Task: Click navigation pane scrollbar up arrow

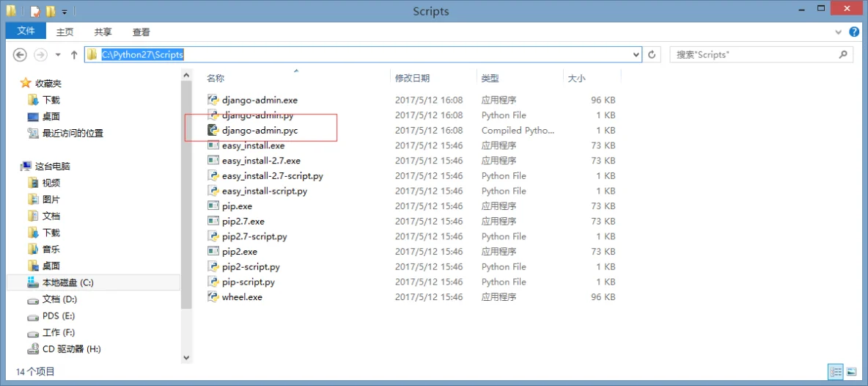Action: [186, 74]
